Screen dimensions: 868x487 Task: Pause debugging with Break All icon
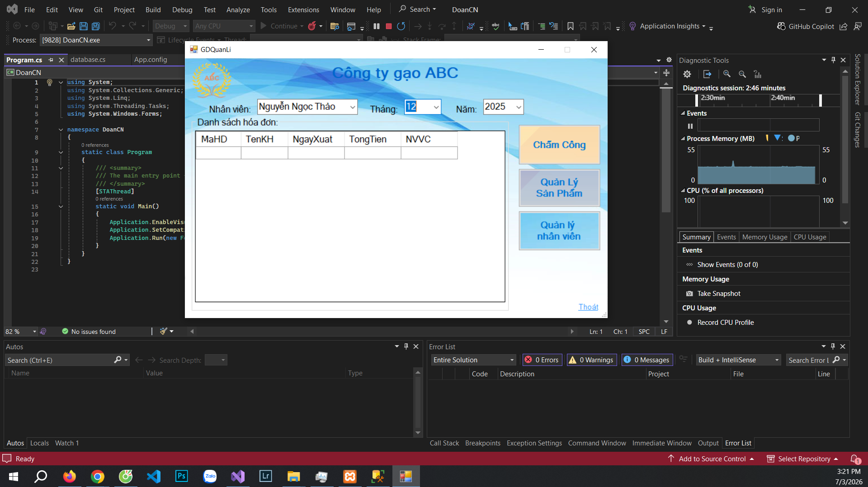click(377, 26)
